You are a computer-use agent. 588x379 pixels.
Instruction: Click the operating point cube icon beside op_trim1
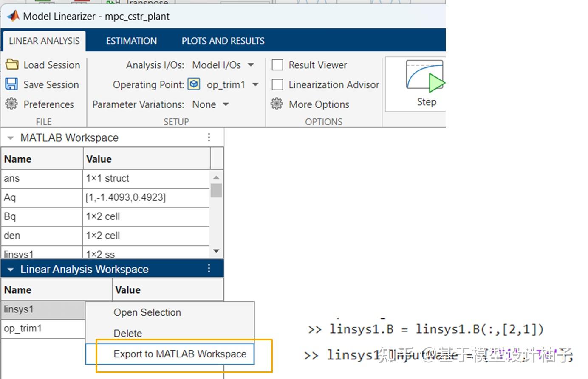point(194,84)
